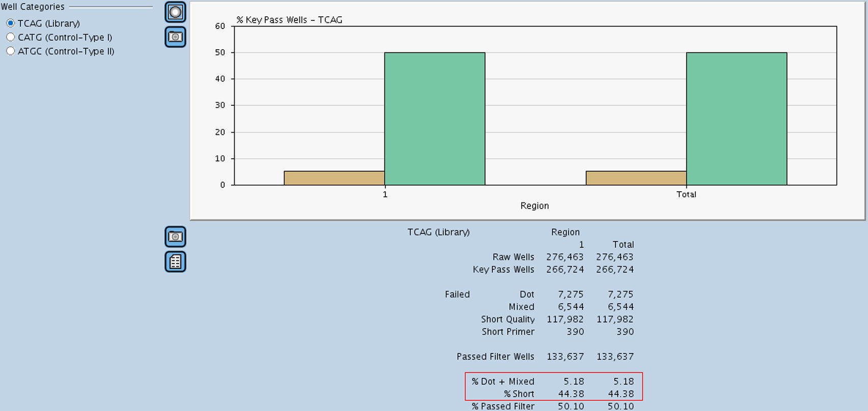Viewport: 868px width, 411px height.
Task: Click the 'Total' column header in the table
Action: click(623, 244)
